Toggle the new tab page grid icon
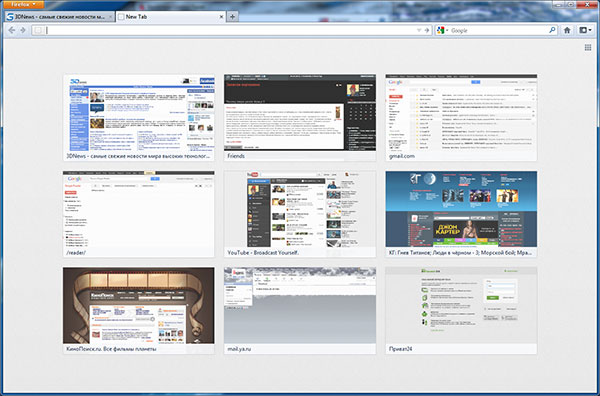This screenshot has height=396, width=600. point(588,47)
